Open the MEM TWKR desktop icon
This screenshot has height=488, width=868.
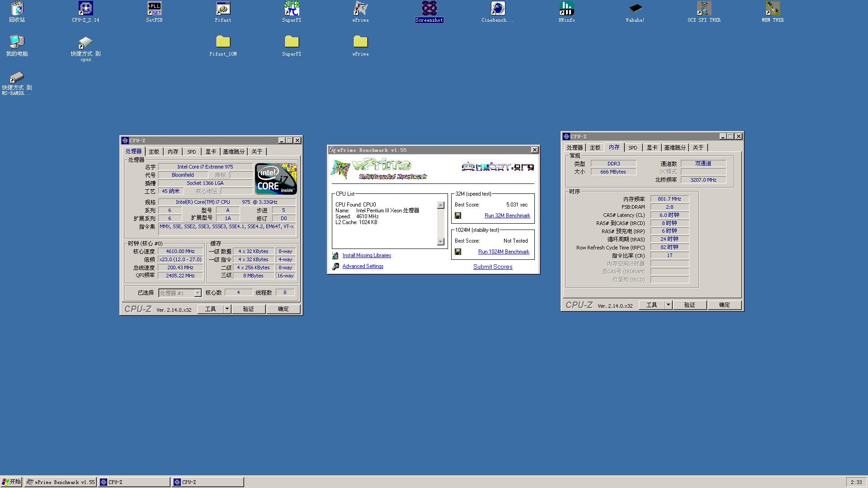773,12
